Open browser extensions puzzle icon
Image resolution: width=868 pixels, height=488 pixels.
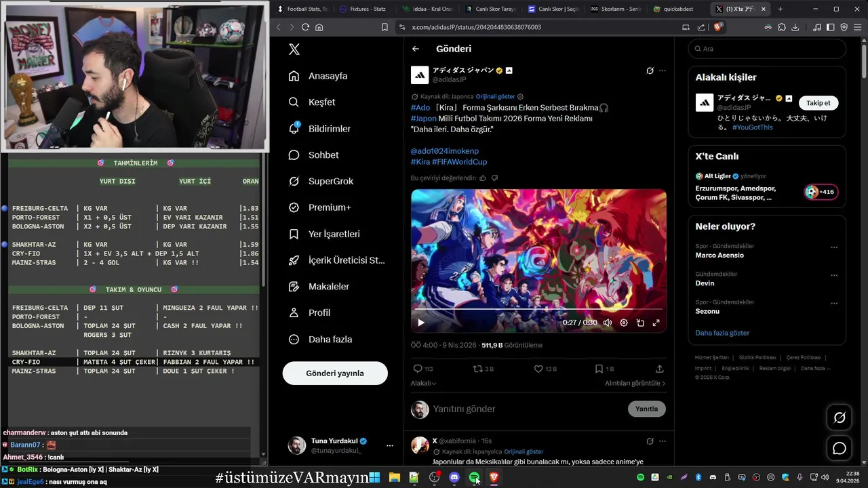(x=781, y=27)
